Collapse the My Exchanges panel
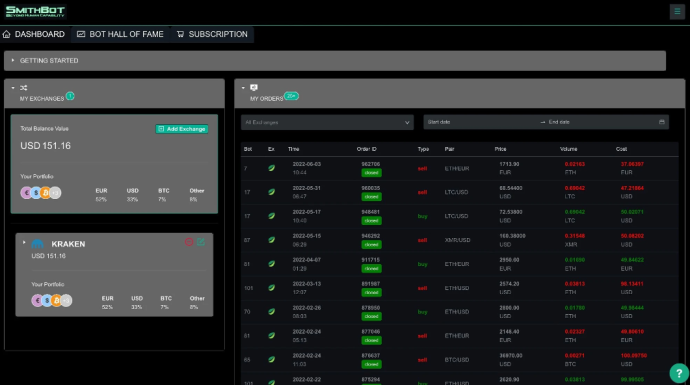This screenshot has height=385, width=690. click(x=13, y=88)
